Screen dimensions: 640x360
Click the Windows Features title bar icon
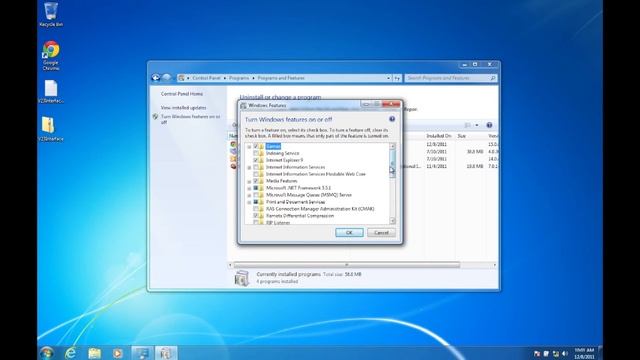click(x=244, y=106)
